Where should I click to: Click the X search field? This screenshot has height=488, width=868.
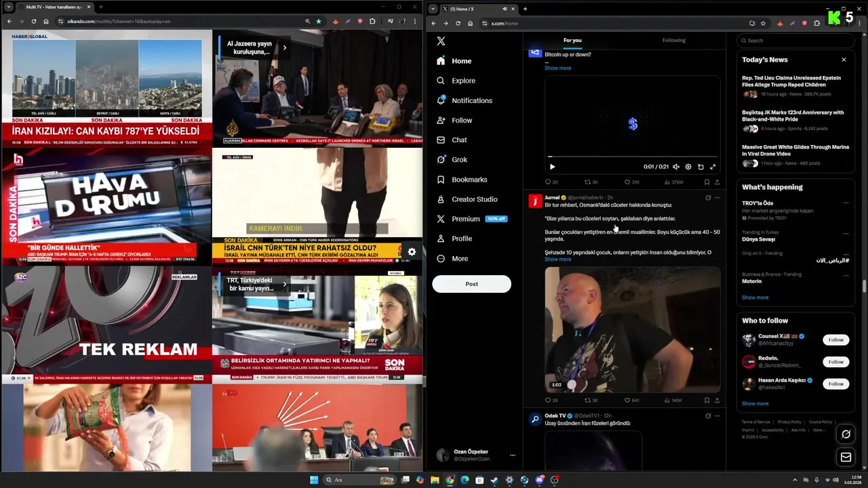click(x=795, y=40)
